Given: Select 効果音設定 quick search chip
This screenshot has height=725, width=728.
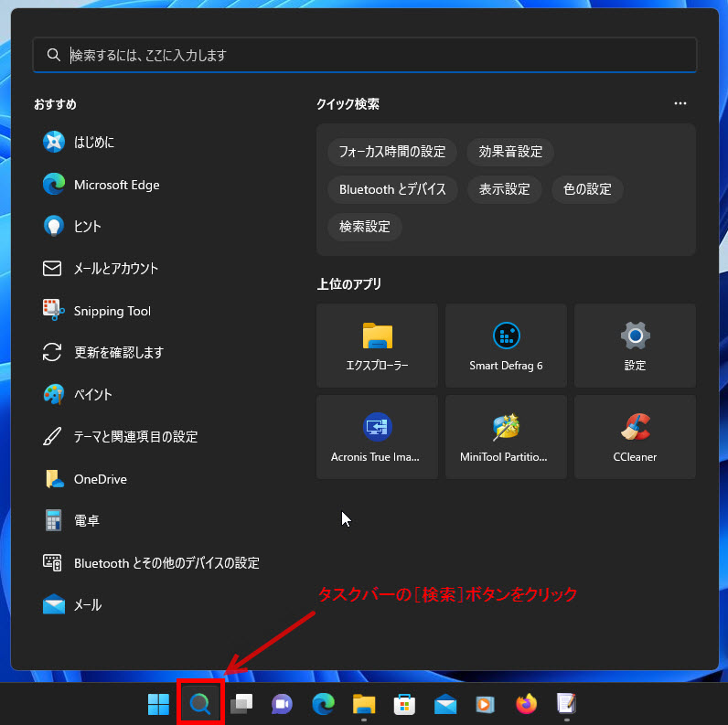Looking at the screenshot, I should tap(510, 152).
